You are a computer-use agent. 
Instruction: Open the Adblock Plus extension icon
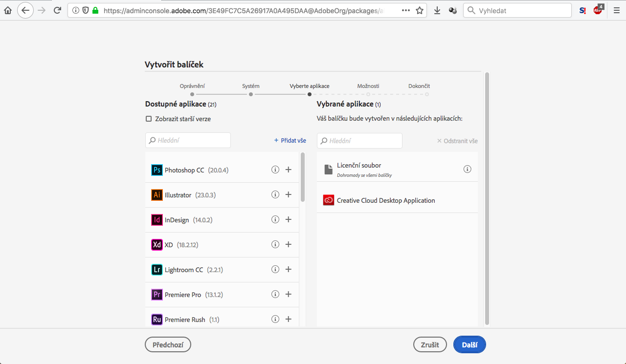tap(599, 10)
